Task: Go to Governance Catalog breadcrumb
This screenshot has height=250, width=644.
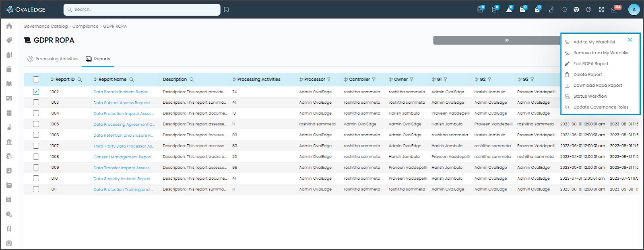Action: coord(45,27)
